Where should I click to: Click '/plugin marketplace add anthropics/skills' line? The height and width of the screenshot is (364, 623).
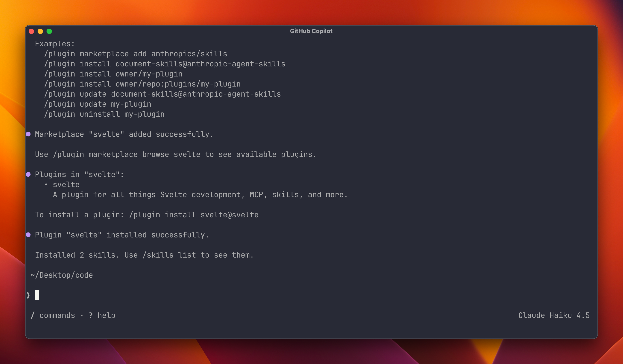[x=135, y=54]
